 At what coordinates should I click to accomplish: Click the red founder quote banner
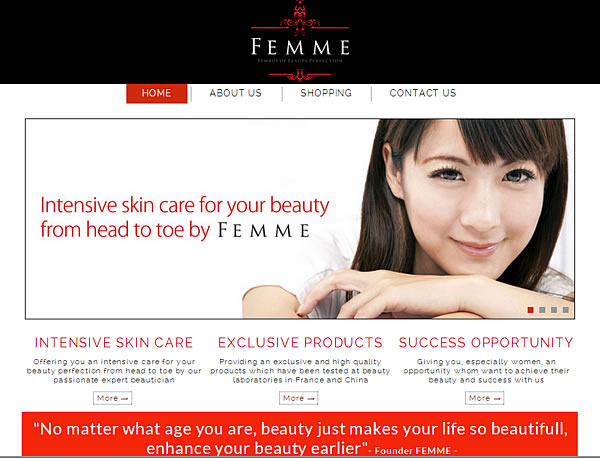pyautogui.click(x=300, y=434)
